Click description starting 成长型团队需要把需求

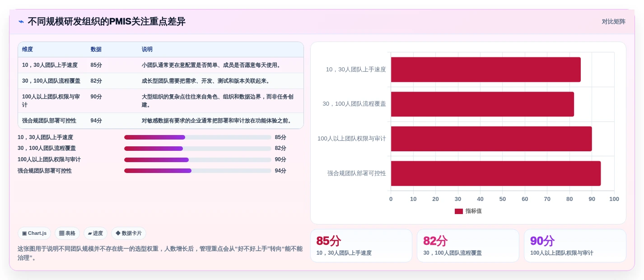(x=206, y=81)
